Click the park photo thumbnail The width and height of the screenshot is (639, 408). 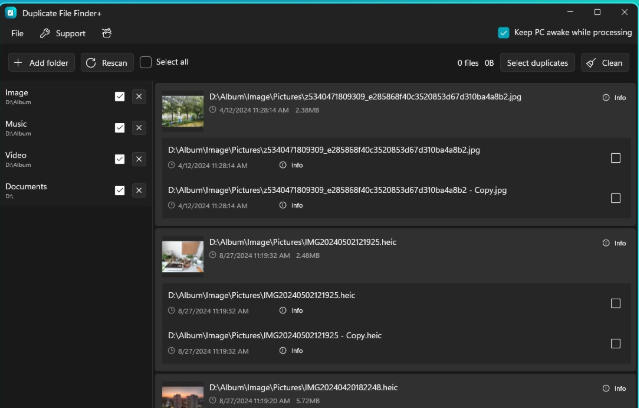(183, 111)
